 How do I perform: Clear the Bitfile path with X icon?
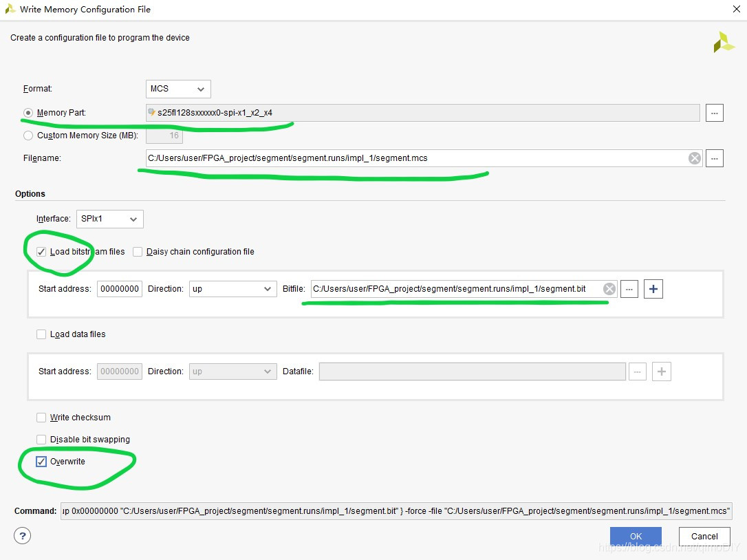point(609,289)
